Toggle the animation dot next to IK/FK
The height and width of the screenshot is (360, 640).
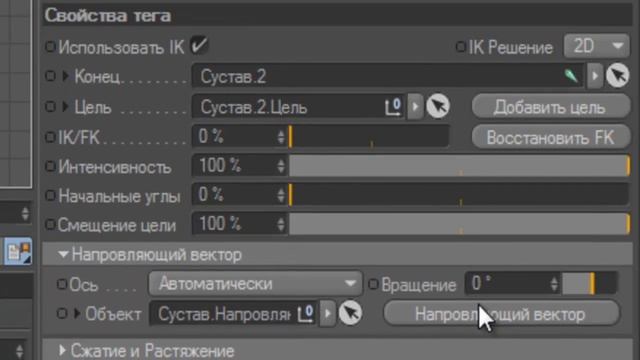tap(50, 137)
